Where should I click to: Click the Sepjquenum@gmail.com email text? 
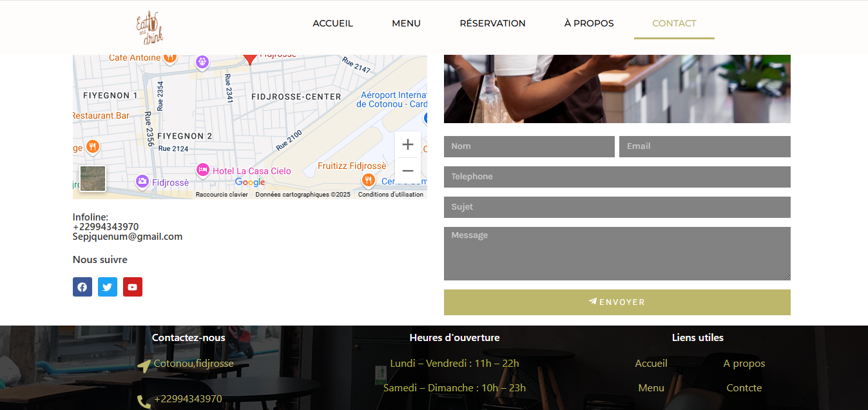[x=128, y=237]
